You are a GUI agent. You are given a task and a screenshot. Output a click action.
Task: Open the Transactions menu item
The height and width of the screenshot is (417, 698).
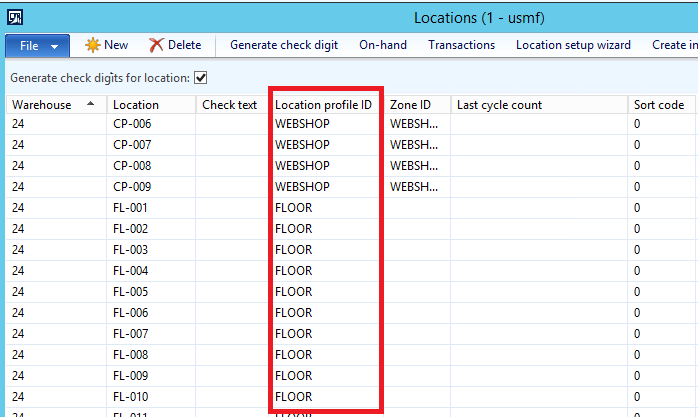click(x=461, y=45)
